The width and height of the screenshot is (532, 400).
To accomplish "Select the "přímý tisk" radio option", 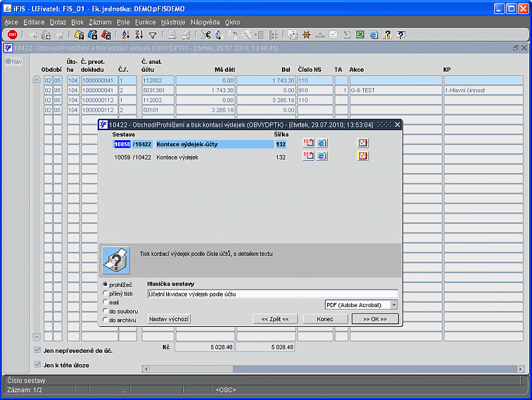I will click(104, 294).
